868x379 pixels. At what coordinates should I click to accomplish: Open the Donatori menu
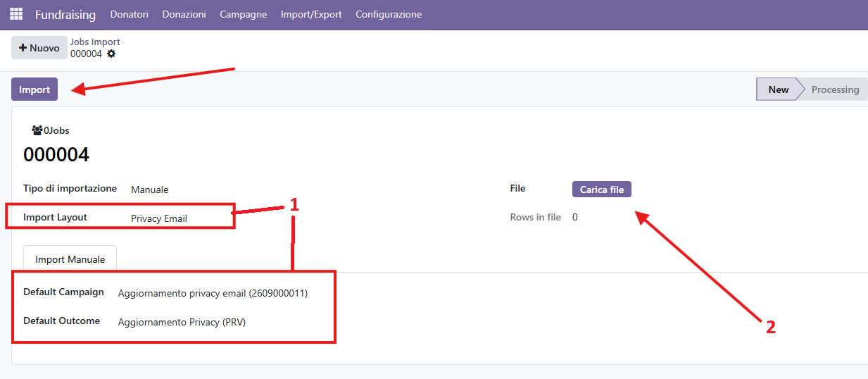[130, 14]
